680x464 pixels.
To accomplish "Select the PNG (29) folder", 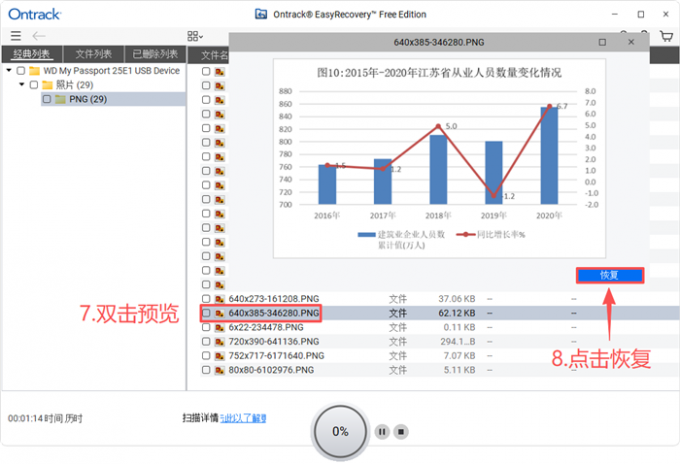I will [x=88, y=99].
